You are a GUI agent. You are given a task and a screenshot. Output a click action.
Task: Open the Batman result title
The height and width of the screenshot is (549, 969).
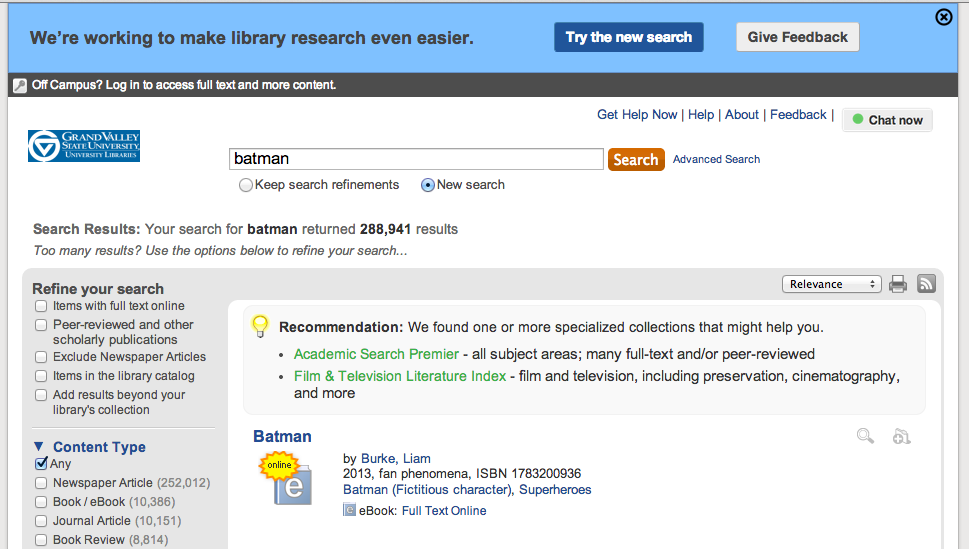pos(282,436)
